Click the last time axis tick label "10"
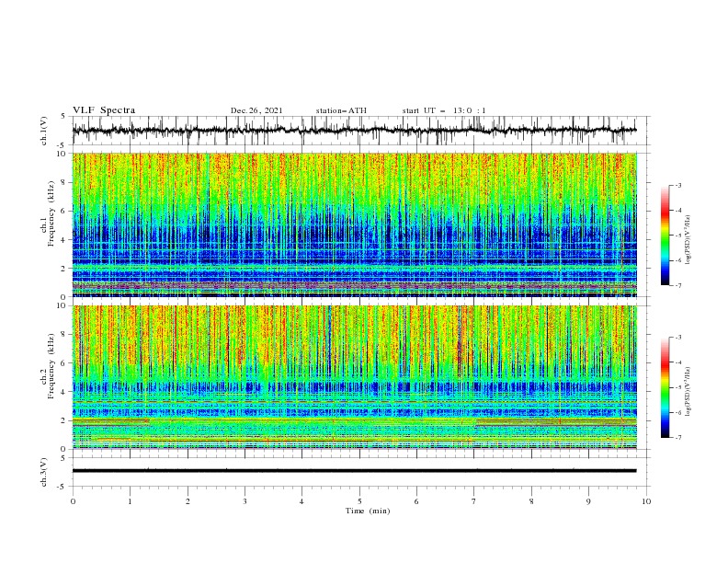Screen dimensions: 728x563 646,501
